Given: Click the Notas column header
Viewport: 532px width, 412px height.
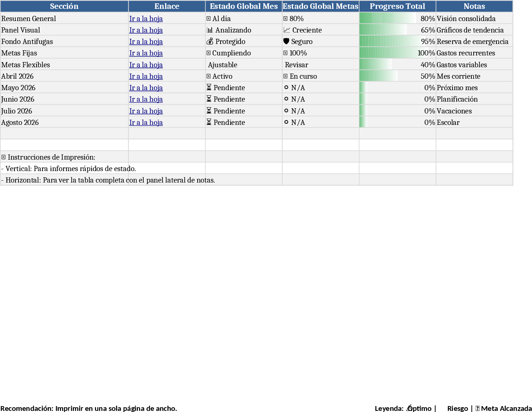Looking at the screenshot, I should tap(474, 6).
